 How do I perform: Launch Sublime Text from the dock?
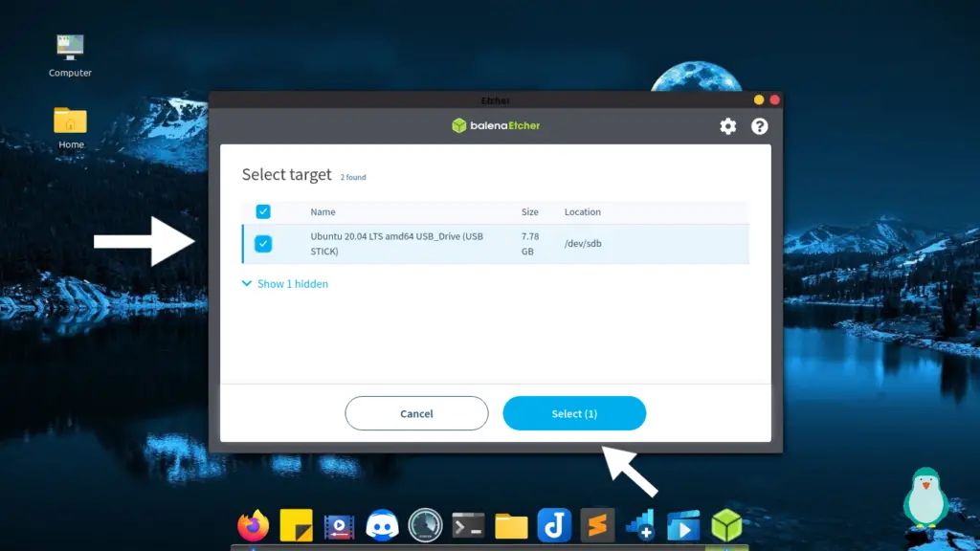pos(597,525)
